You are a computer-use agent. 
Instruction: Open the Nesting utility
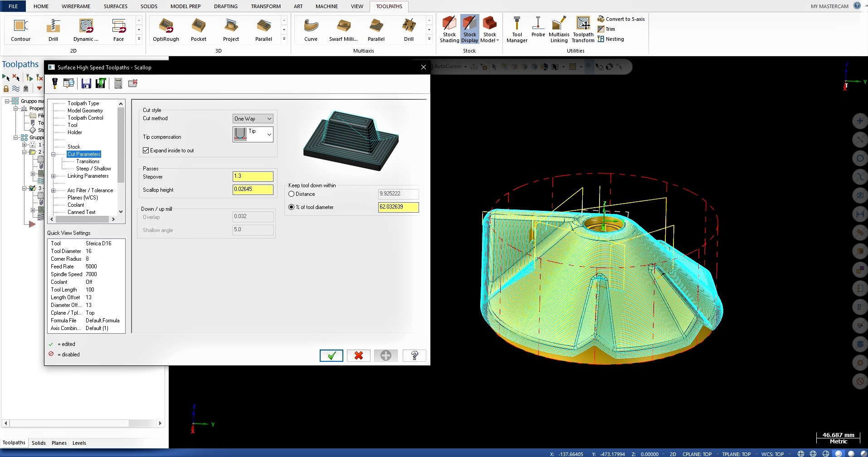pyautogui.click(x=611, y=39)
